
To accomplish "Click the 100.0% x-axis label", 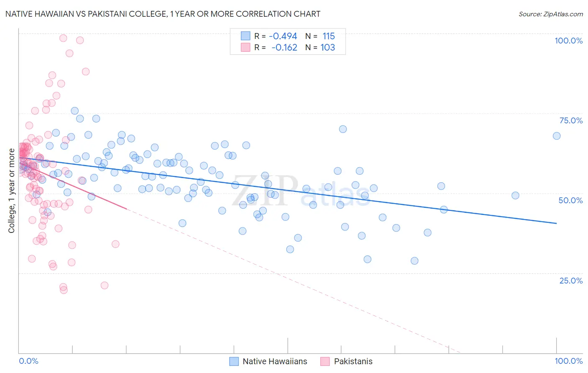I will tap(569, 361).
